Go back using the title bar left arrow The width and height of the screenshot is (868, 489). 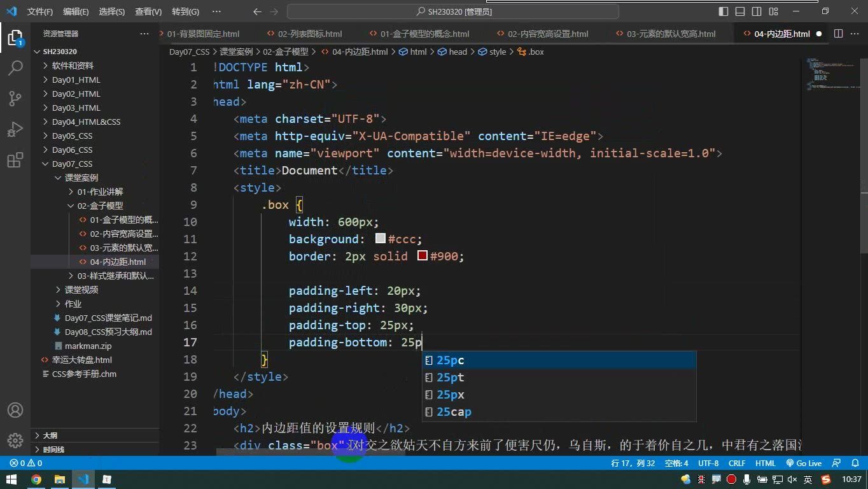[x=257, y=11]
